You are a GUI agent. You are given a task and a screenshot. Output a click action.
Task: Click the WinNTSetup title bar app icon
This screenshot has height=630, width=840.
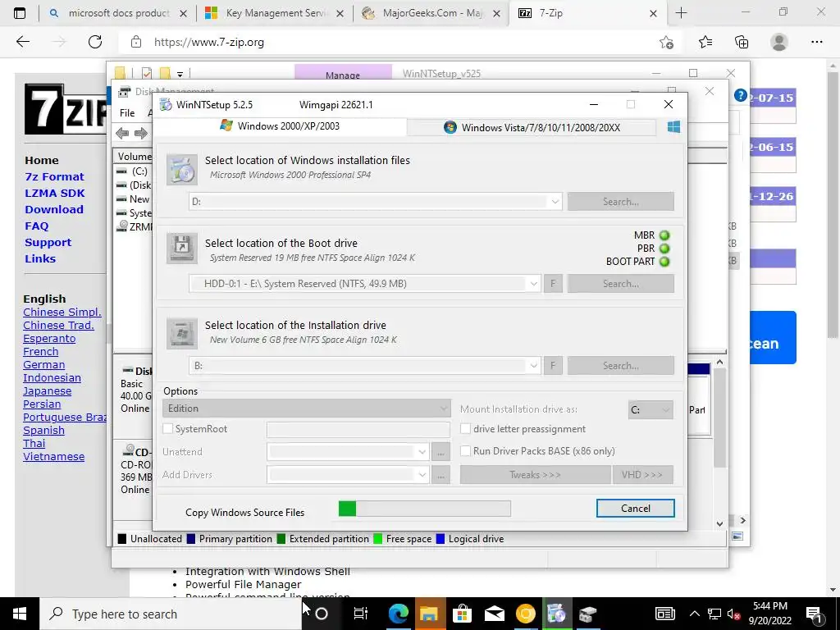click(166, 104)
